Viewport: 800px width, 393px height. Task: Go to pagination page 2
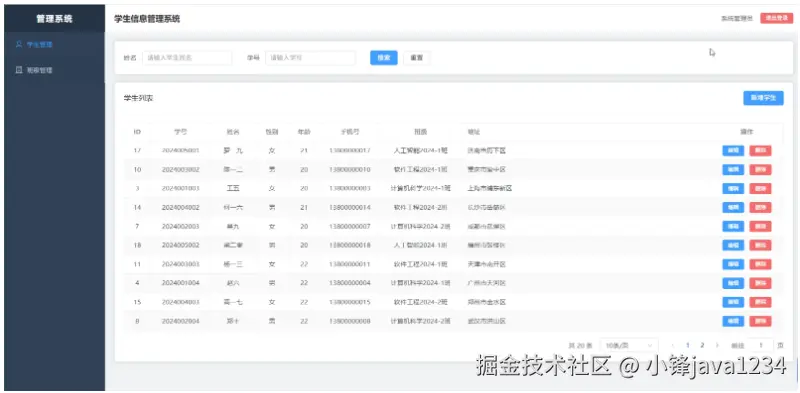coord(703,346)
